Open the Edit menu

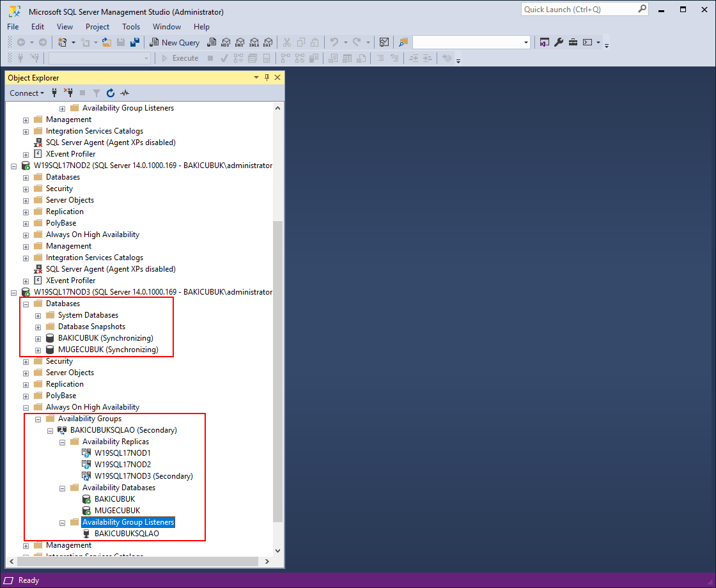tap(38, 26)
